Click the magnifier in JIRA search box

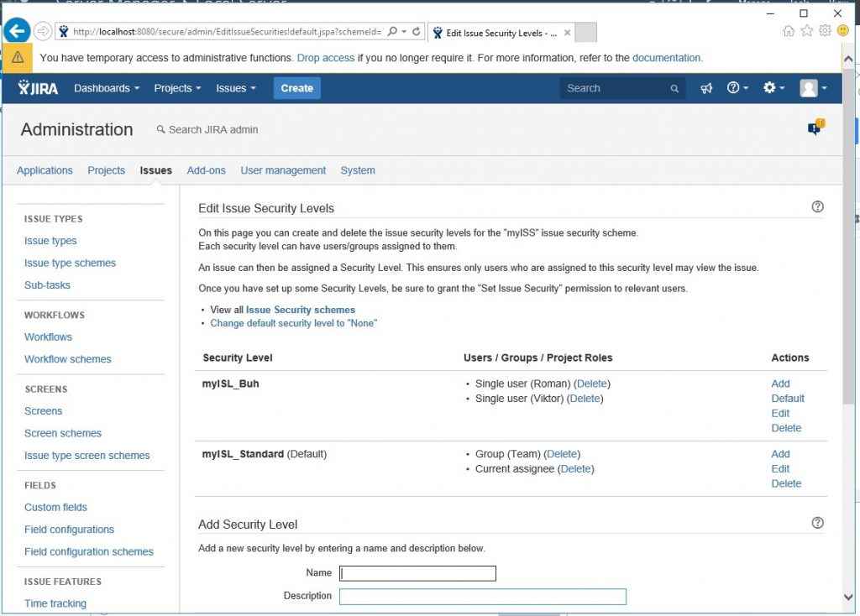pos(674,88)
